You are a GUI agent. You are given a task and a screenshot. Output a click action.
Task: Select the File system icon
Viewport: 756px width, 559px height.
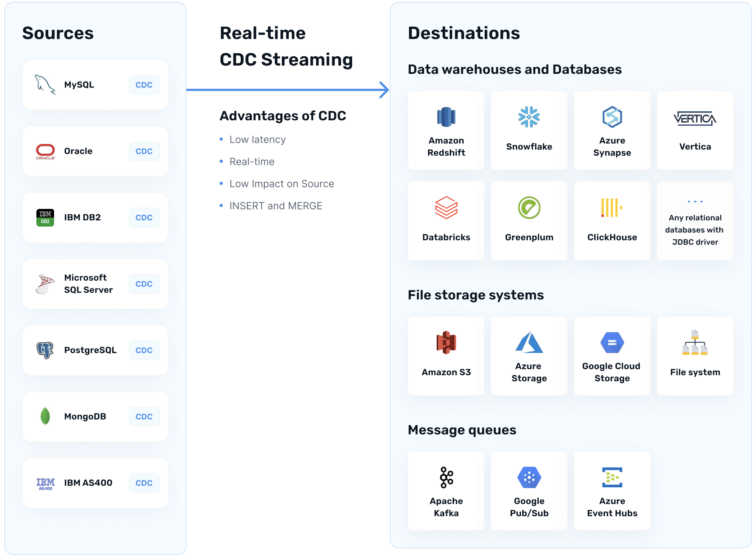click(695, 343)
